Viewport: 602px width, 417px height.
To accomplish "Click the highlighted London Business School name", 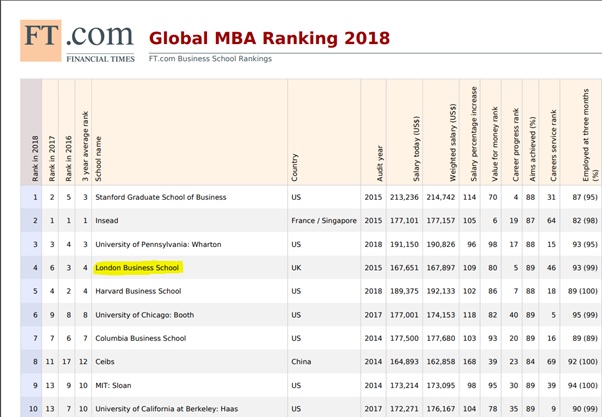I will coord(137,268).
